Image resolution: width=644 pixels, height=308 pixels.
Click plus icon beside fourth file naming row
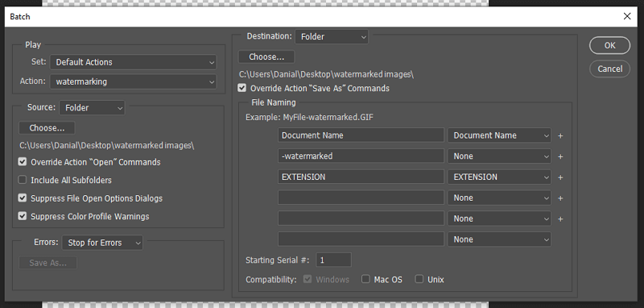point(560,198)
